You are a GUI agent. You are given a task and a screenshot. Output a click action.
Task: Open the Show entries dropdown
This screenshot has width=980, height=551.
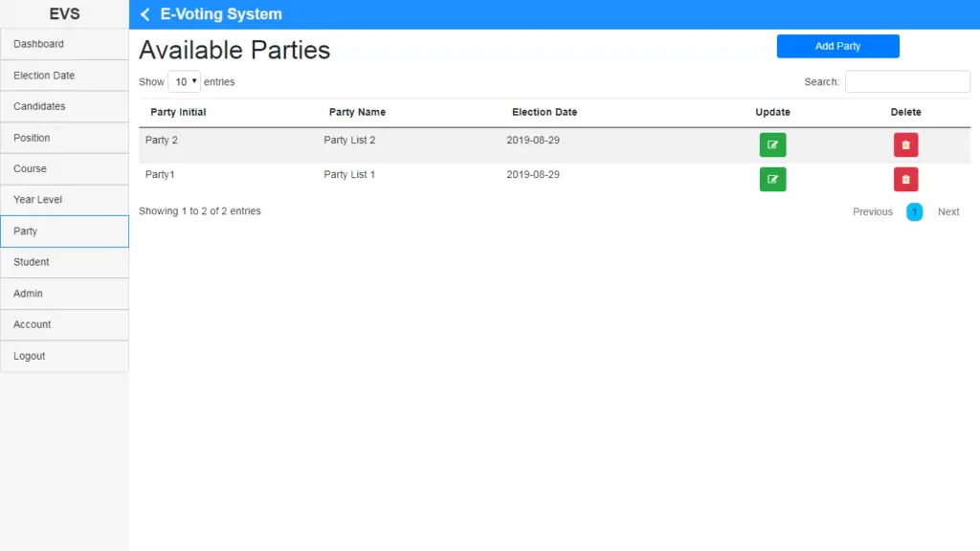pos(184,81)
